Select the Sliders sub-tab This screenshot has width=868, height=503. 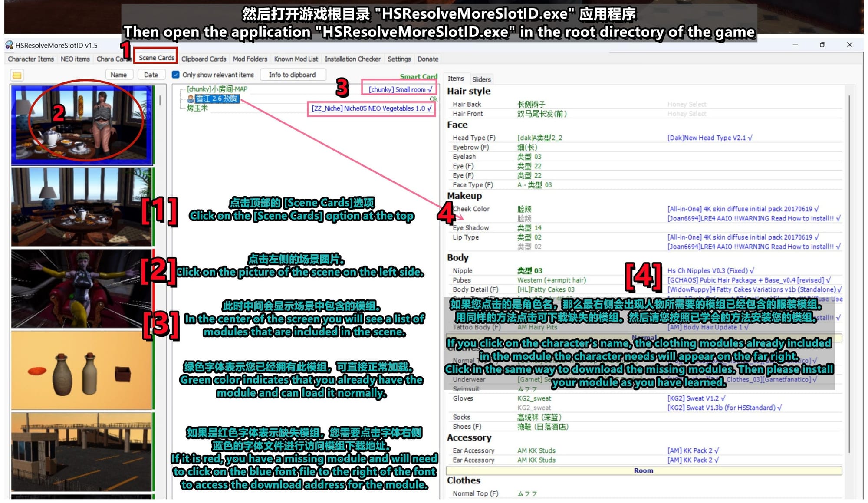[481, 79]
